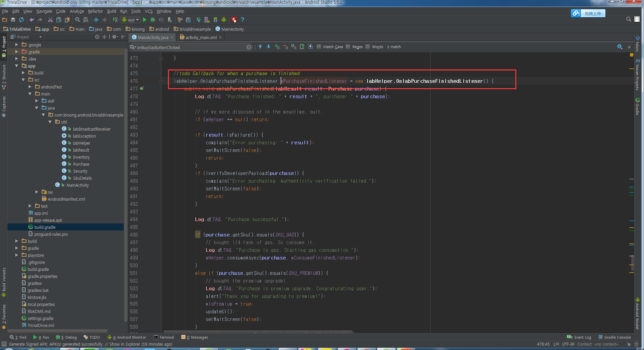Click Scroll from Source icon in Project panel
This screenshot has height=350, width=644.
tap(97, 37)
